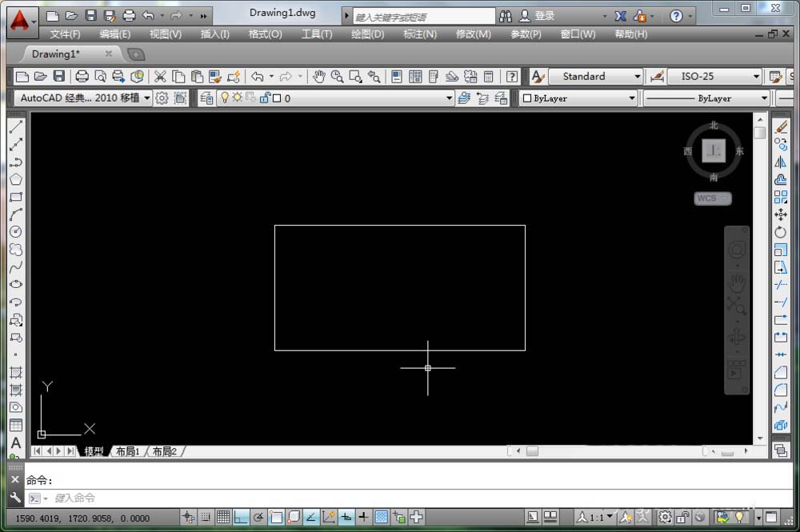800x532 pixels.
Task: Select the Move tool
Action: coord(781,214)
